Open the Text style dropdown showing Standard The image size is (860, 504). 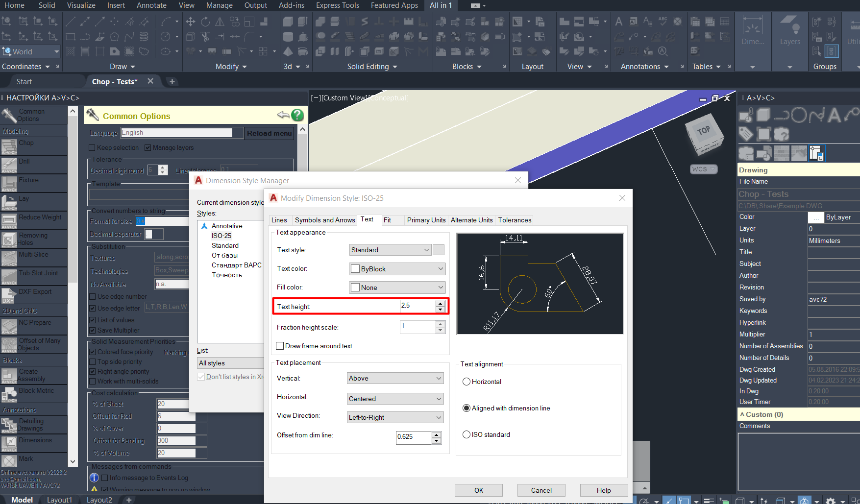point(390,250)
